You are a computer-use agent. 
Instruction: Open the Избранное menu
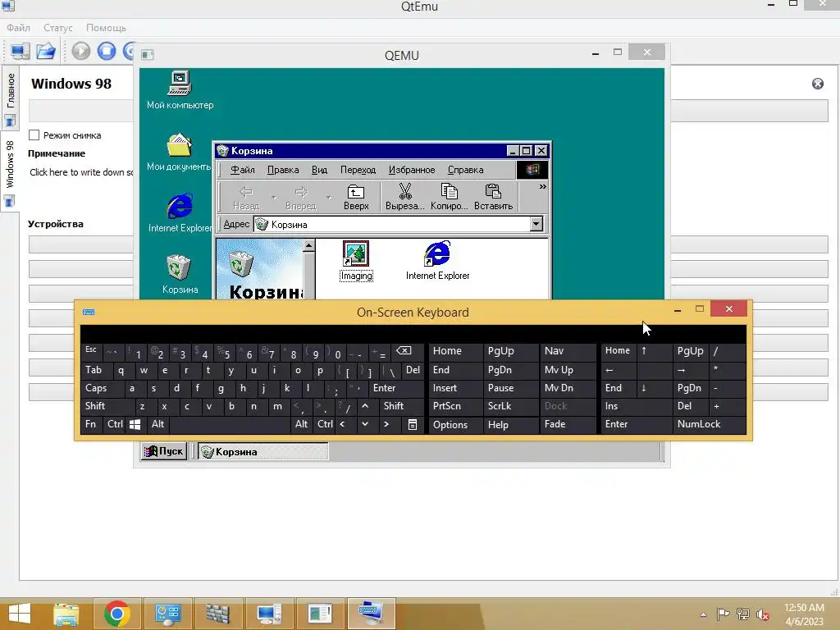(412, 170)
